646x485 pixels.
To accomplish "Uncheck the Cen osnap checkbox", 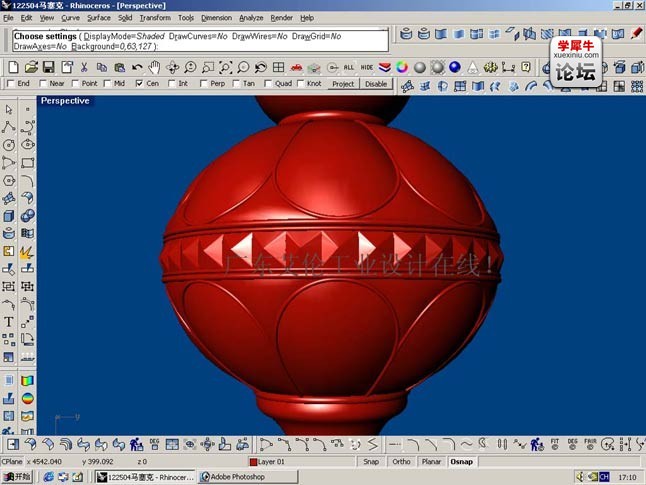I will [140, 84].
